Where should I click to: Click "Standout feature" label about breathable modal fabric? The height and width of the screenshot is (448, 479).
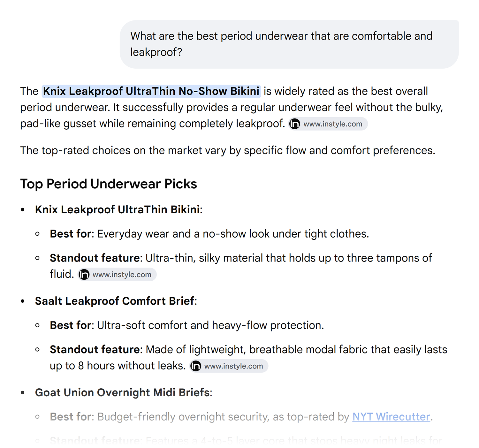95,349
